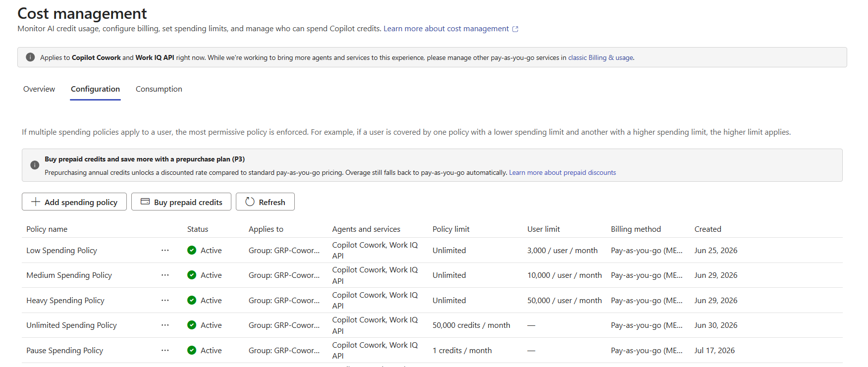Open more options for Heavy Spending Policy
The width and height of the screenshot is (868, 367).
165,300
